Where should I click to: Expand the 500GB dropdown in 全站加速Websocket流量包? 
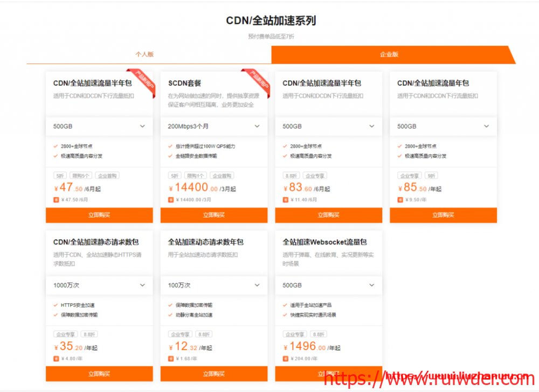click(328, 285)
